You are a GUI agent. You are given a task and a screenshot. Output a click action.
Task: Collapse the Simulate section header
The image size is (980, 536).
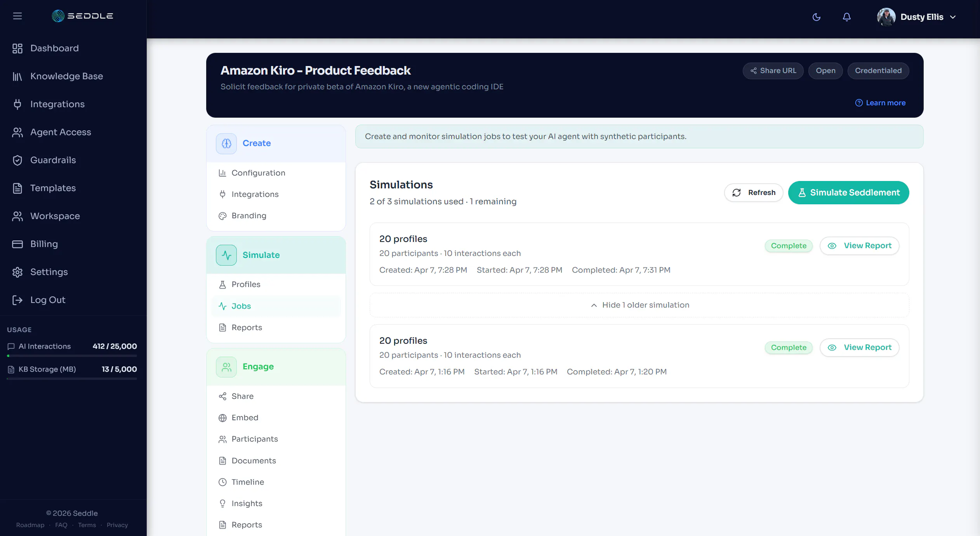pos(276,255)
